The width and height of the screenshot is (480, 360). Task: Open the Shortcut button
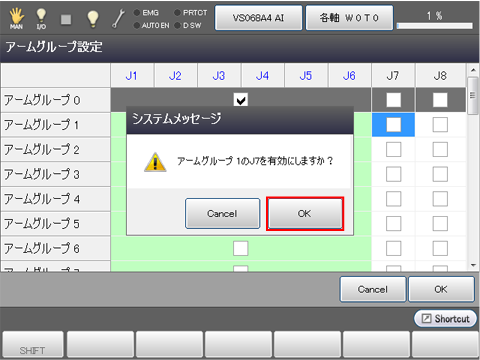pyautogui.click(x=445, y=319)
